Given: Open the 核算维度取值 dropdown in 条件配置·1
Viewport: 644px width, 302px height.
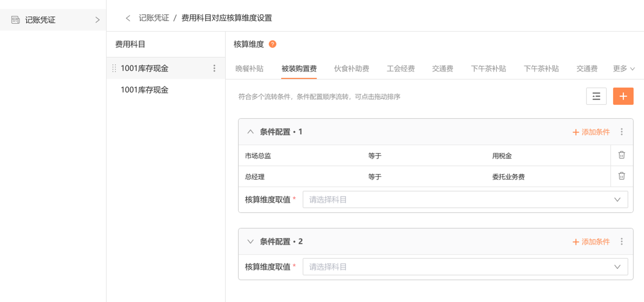Looking at the screenshot, I should point(617,200).
